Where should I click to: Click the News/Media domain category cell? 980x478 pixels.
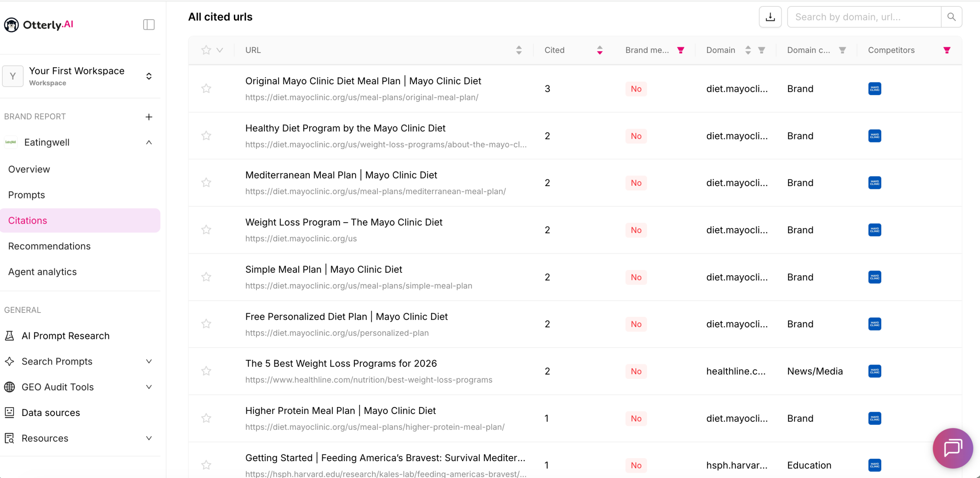(815, 371)
